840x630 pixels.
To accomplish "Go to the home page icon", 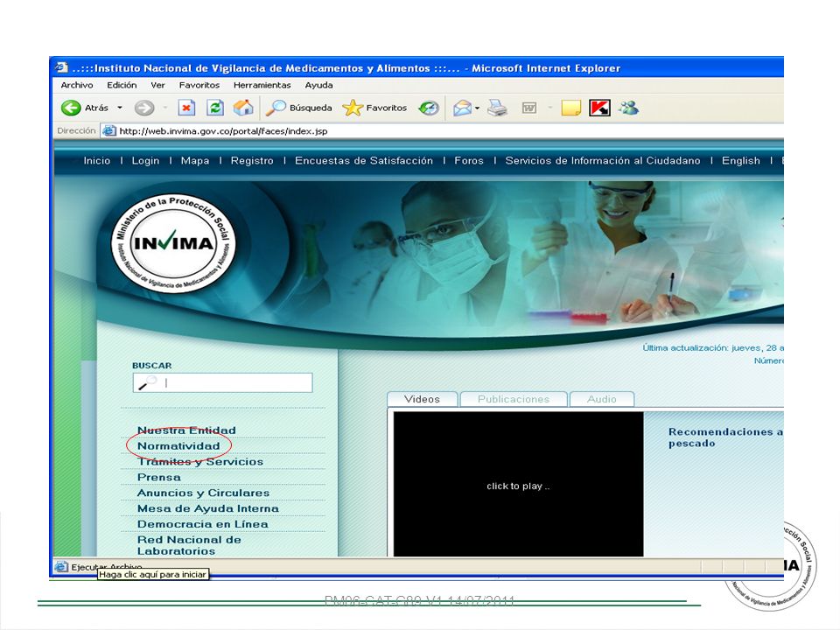I will tap(243, 108).
